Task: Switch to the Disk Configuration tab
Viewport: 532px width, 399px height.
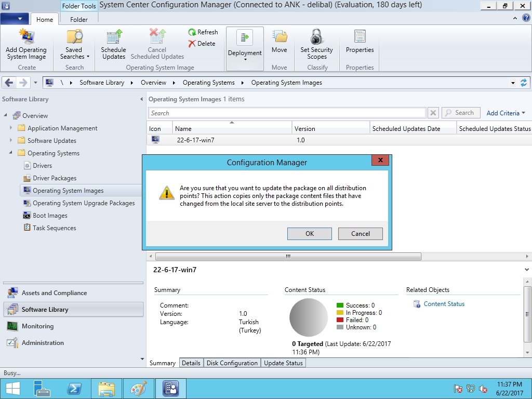Action: coord(232,363)
